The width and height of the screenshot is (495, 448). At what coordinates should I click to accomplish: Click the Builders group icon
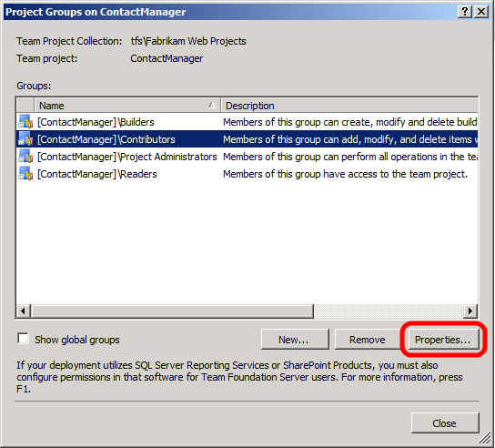(x=25, y=121)
